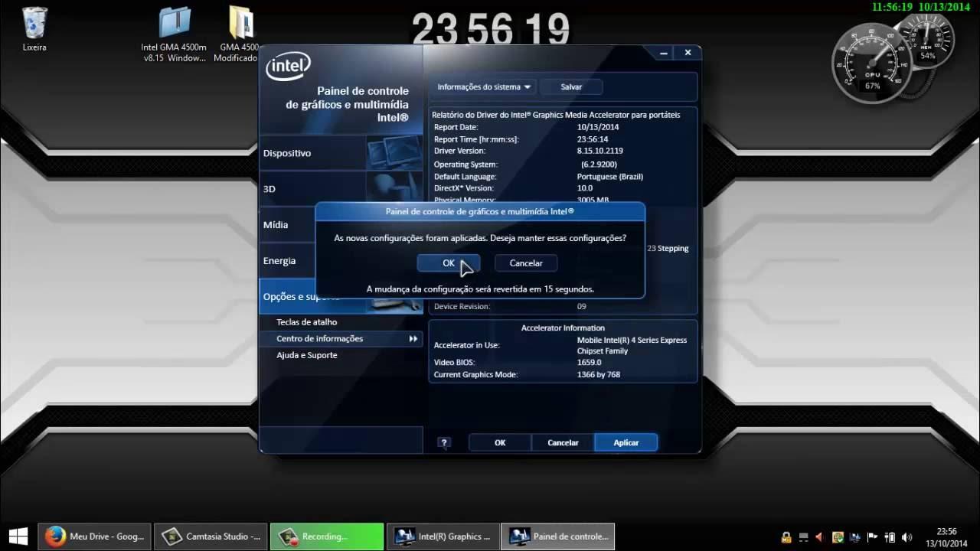The height and width of the screenshot is (551, 980).
Task: Expand the Centro de informações double arrow
Action: tap(413, 339)
